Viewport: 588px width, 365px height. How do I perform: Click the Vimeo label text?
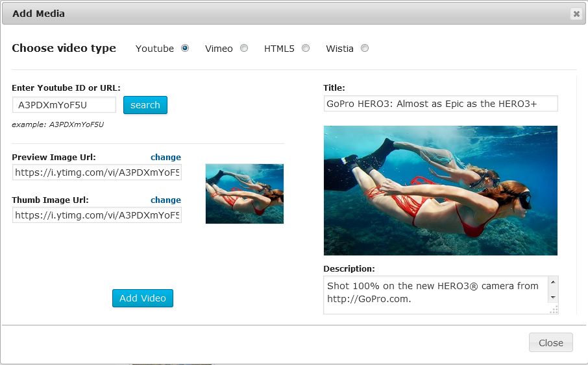point(219,49)
